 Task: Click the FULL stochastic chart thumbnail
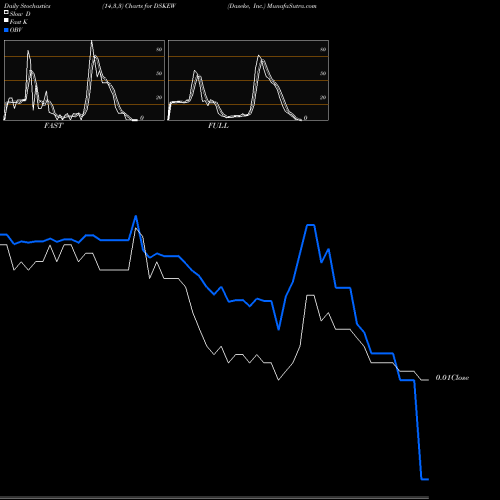[x=248, y=80]
